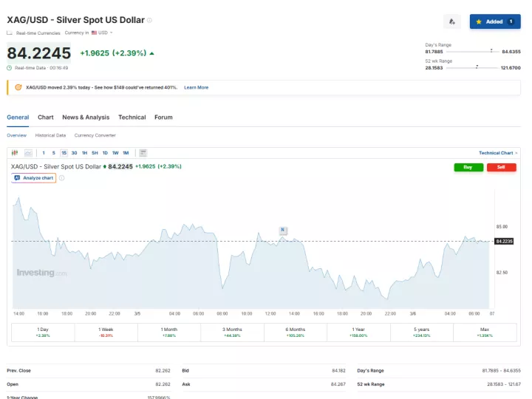Image resolution: width=532 pixels, height=399 pixels.
Task: Click the create alert bell icon
Action: (x=452, y=21)
